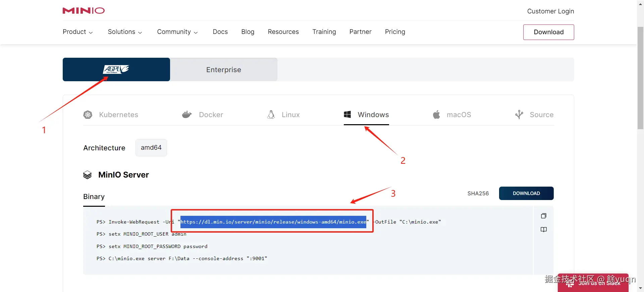Image resolution: width=644 pixels, height=292 pixels.
Task: Select the amd64 architecture option
Action: coord(151,148)
